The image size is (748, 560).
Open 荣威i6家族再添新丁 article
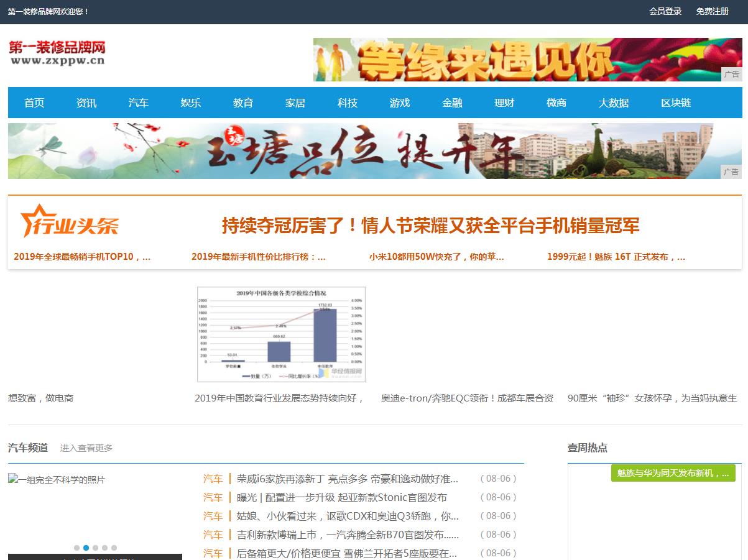348,479
